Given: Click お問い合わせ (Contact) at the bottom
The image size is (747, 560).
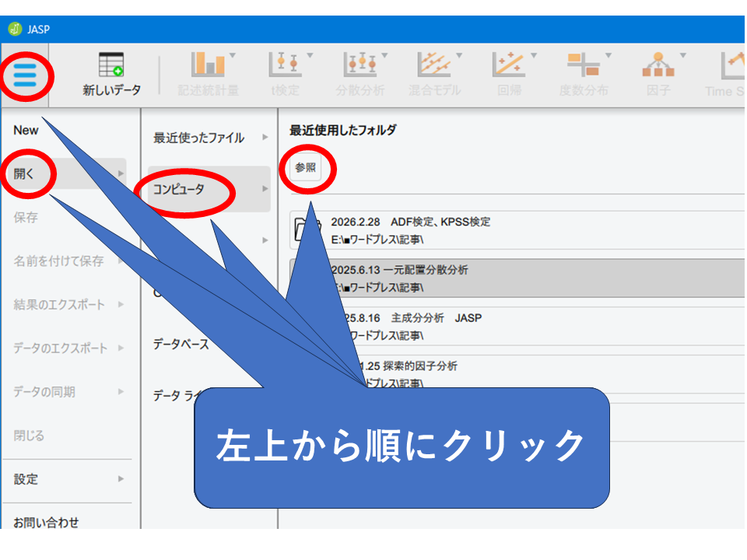Looking at the screenshot, I should pos(46,522).
